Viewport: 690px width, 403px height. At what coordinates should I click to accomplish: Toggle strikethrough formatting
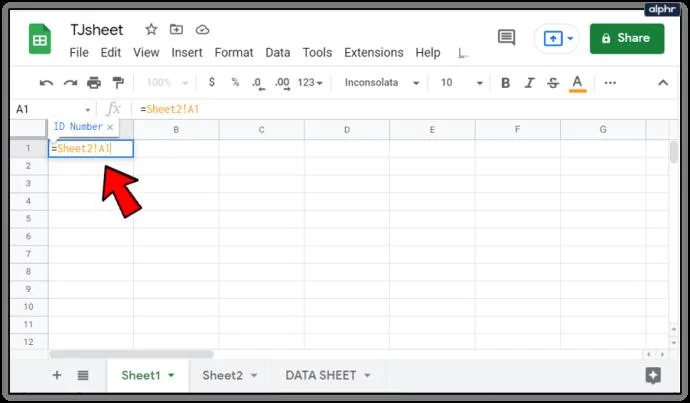tap(553, 83)
